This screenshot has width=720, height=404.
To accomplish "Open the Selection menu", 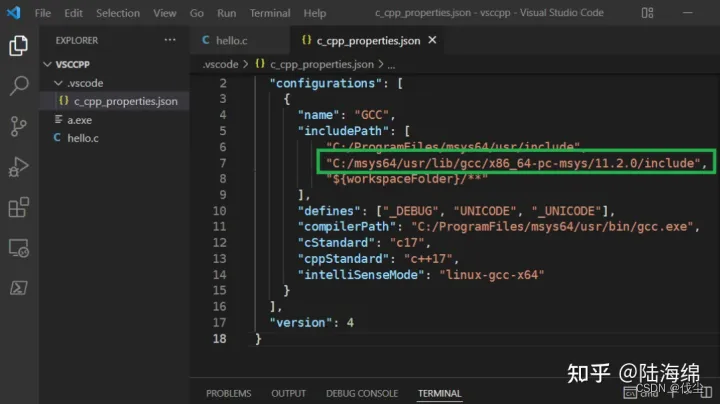I will 118,13.
